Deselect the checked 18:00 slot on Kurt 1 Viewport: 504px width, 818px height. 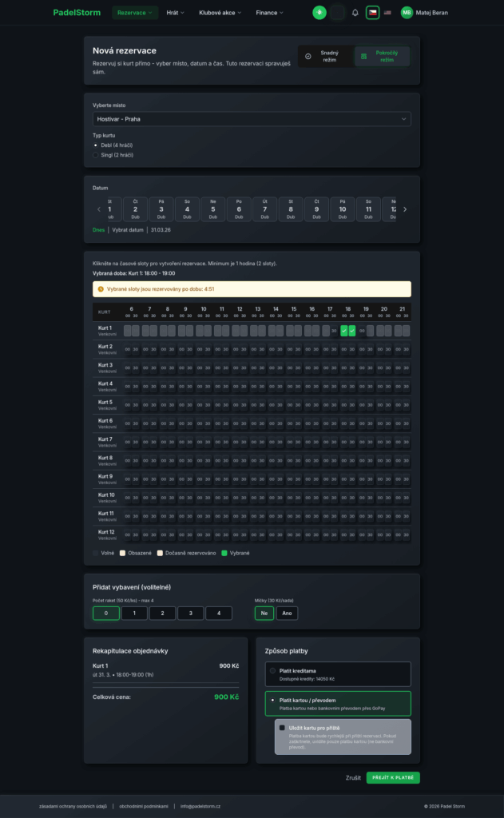[x=343, y=331]
